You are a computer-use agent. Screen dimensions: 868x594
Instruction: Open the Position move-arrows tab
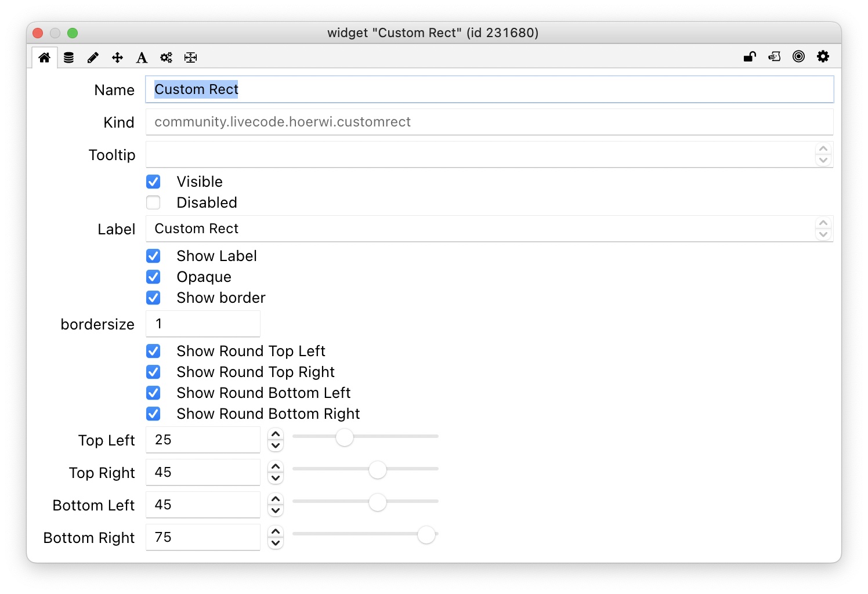117,57
